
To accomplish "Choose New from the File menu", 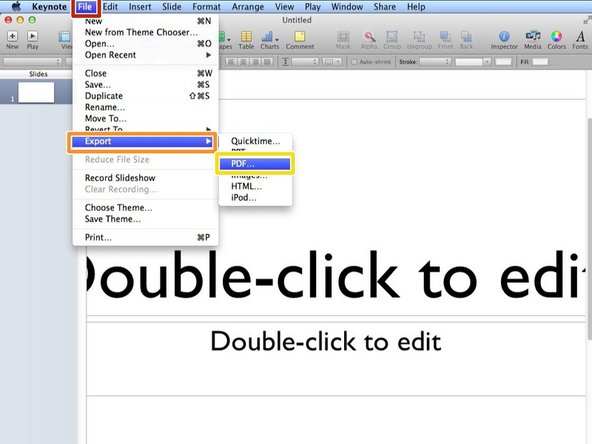I will 145,22.
